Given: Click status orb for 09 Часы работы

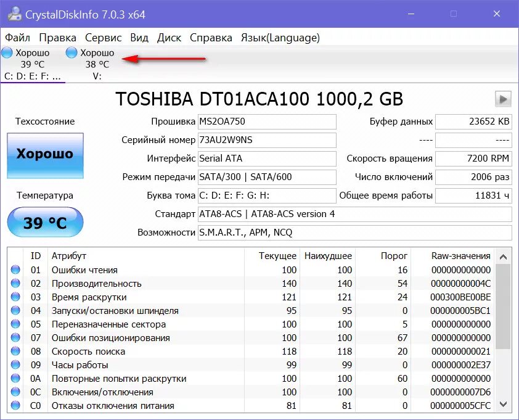Looking at the screenshot, I should 15,364.
